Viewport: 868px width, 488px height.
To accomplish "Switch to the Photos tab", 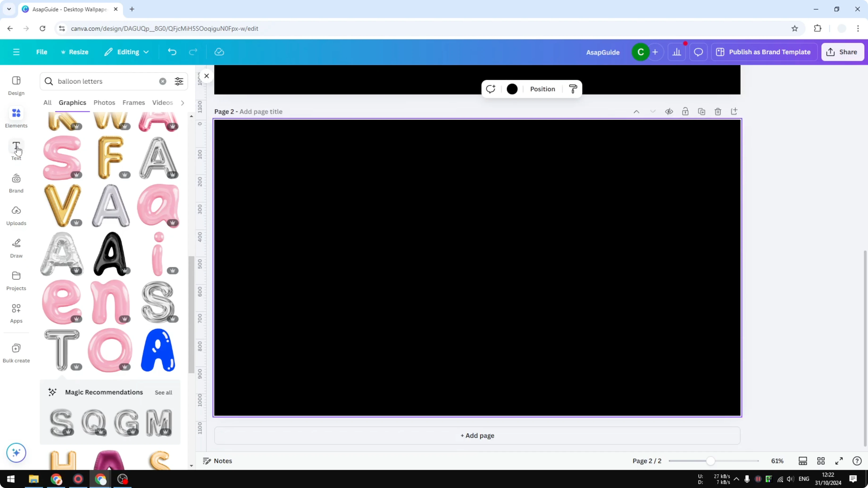I will pyautogui.click(x=104, y=102).
